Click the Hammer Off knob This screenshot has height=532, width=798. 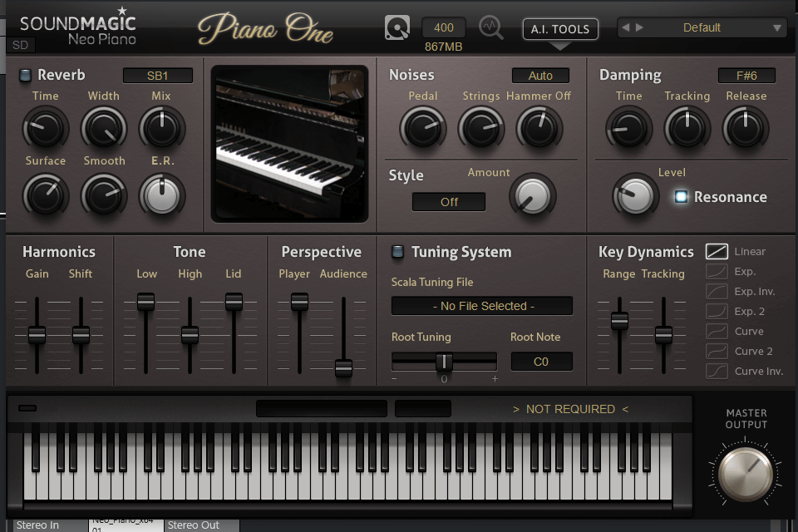539,128
